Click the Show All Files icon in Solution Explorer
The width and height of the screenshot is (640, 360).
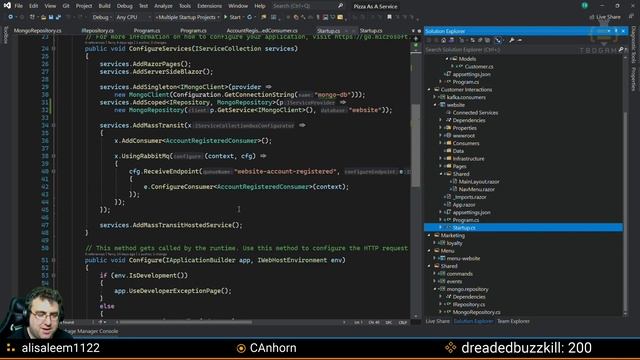point(487,40)
